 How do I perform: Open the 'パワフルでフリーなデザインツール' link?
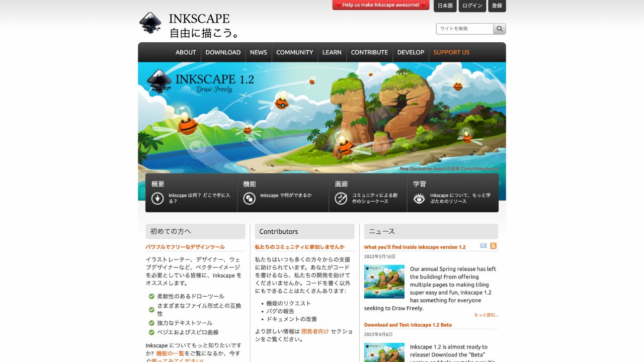(x=185, y=247)
